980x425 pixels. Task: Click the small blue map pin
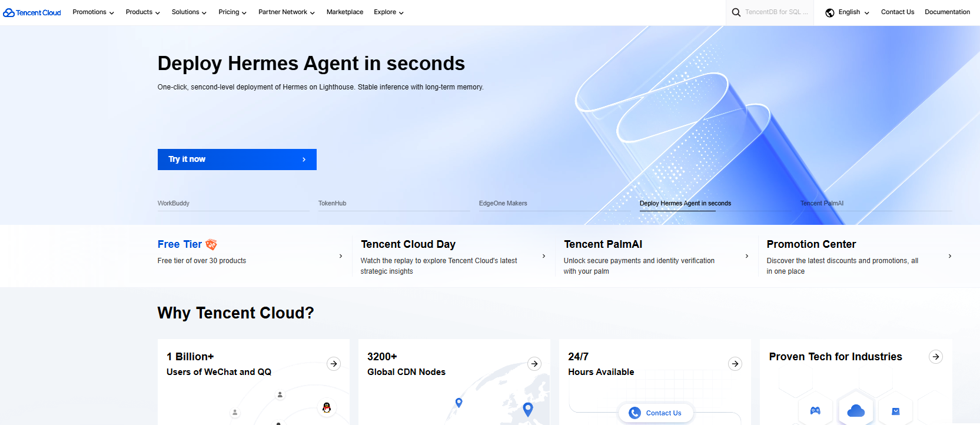point(459,403)
